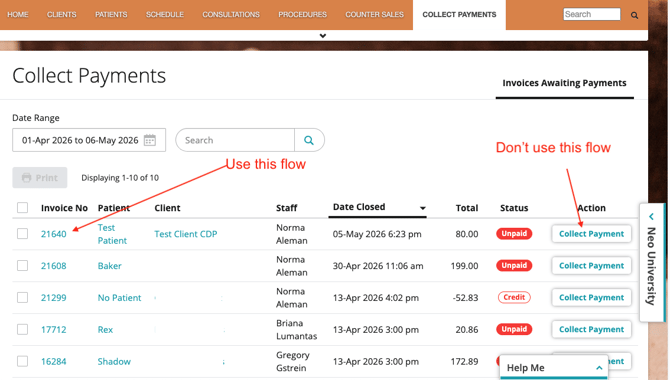Open invoice number 21608 link
Image resolution: width=670 pixels, height=380 pixels.
pos(53,265)
